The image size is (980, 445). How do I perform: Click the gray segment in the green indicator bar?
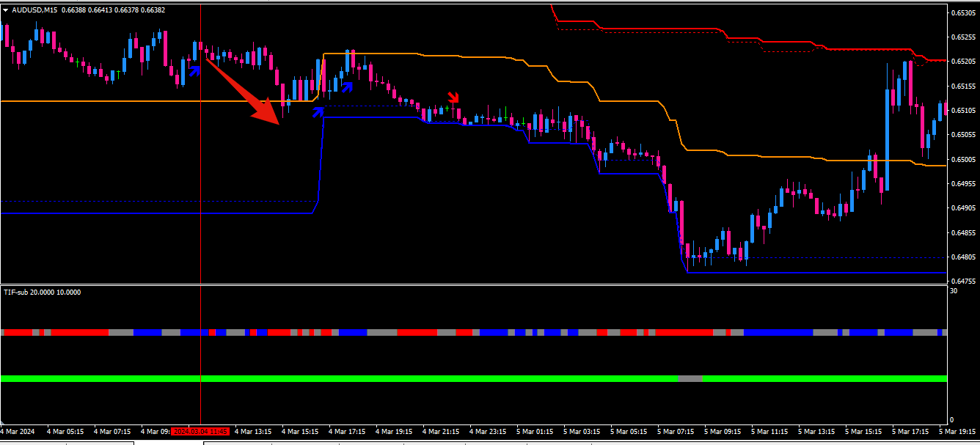[x=690, y=378]
